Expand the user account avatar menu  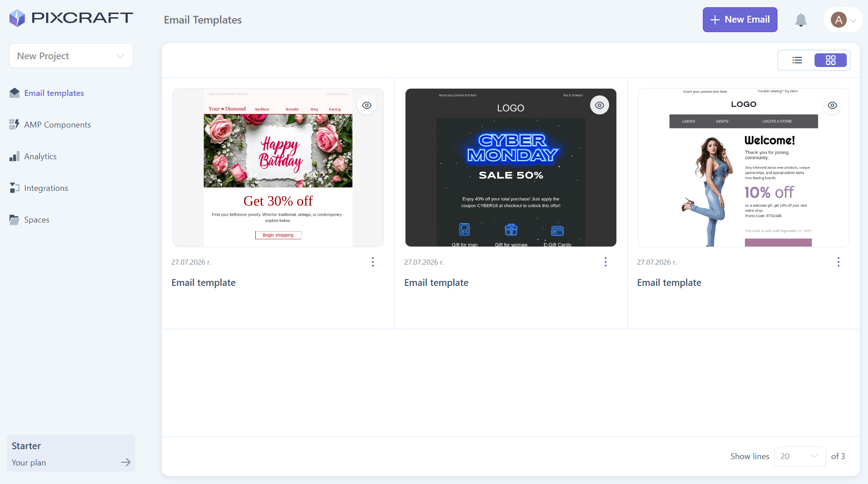coord(843,20)
